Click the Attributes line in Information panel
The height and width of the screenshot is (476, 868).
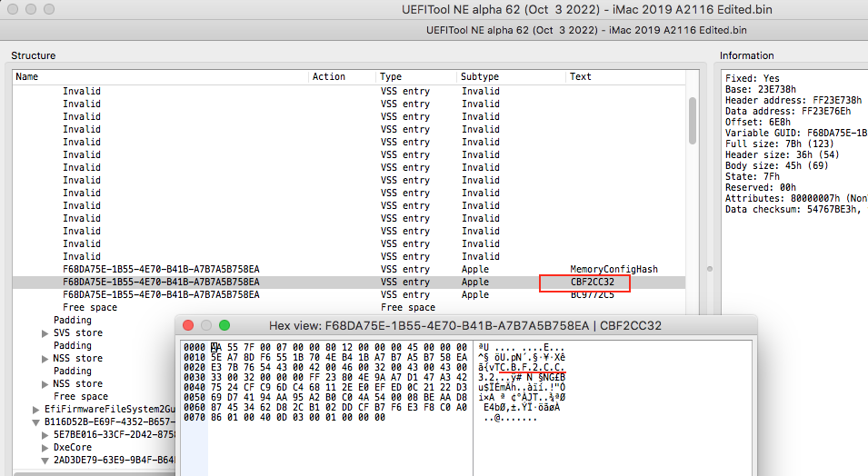click(796, 198)
